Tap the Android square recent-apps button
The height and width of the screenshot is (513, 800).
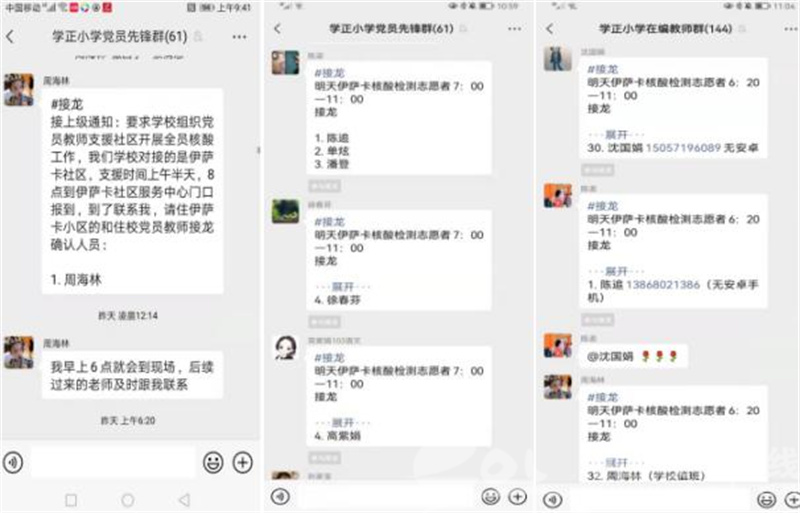pos(71,500)
